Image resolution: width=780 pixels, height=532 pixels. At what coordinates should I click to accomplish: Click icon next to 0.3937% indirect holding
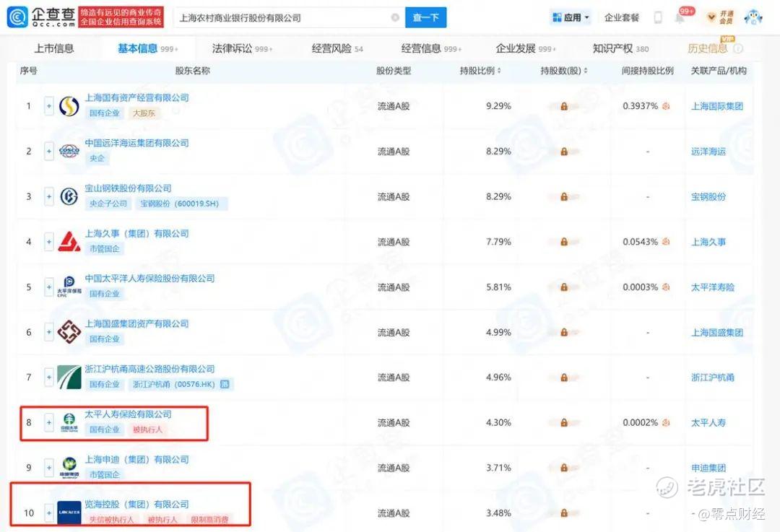[x=666, y=106]
